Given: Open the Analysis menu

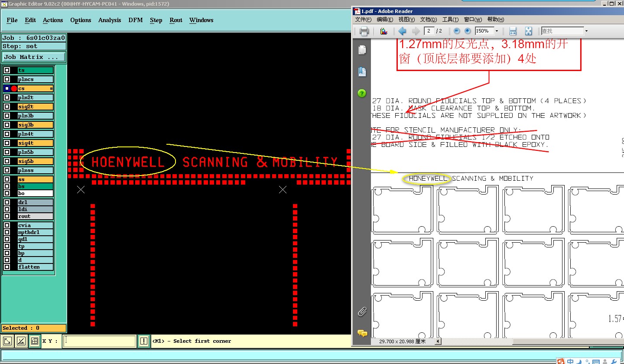Looking at the screenshot, I should [x=110, y=20].
